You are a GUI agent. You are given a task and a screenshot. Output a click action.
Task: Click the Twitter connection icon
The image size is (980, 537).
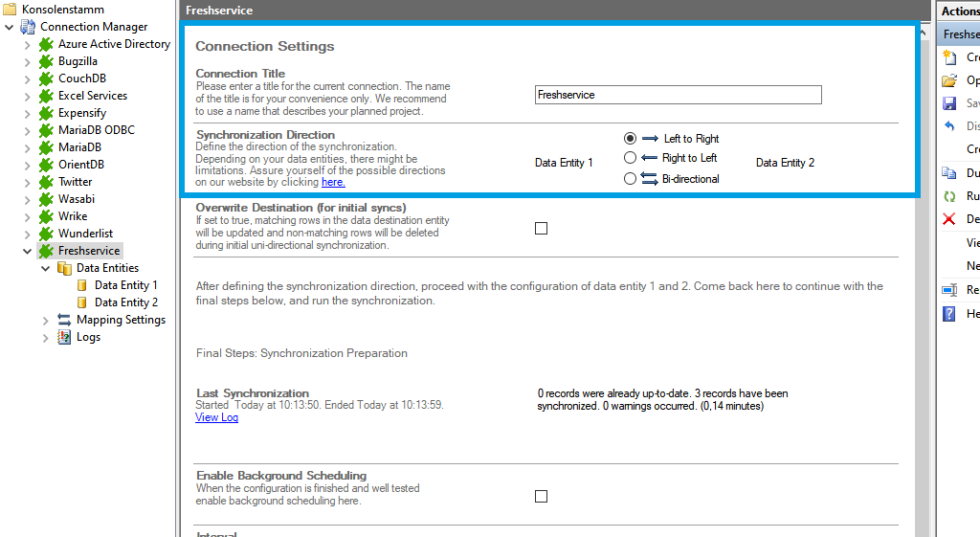click(46, 182)
